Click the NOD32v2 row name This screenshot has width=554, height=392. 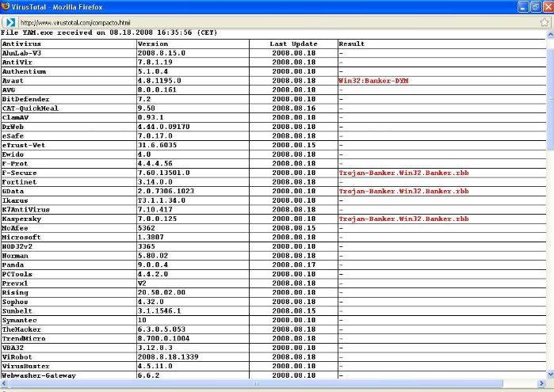pyautogui.click(x=17, y=246)
